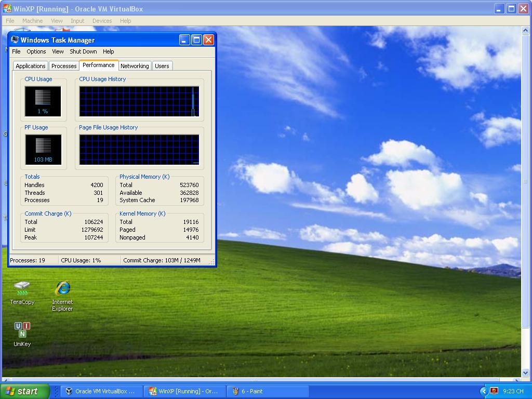Switch to the Networking tab
This screenshot has height=399, width=532.
pyautogui.click(x=135, y=66)
